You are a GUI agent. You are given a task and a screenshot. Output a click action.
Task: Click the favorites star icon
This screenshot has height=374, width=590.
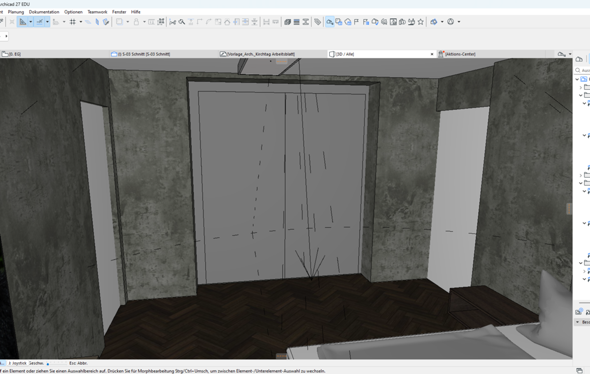point(421,22)
